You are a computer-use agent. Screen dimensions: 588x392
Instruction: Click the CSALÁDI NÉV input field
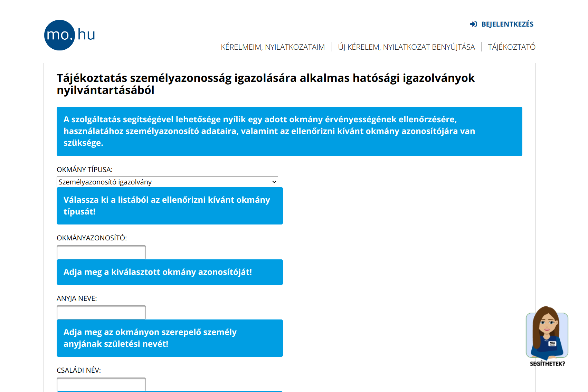click(101, 384)
